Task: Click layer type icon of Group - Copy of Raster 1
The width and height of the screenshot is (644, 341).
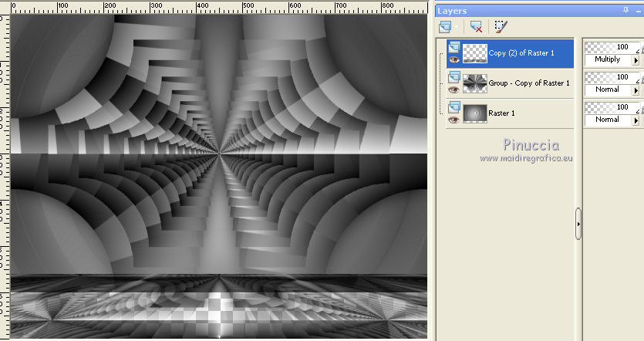Action: coord(453,77)
